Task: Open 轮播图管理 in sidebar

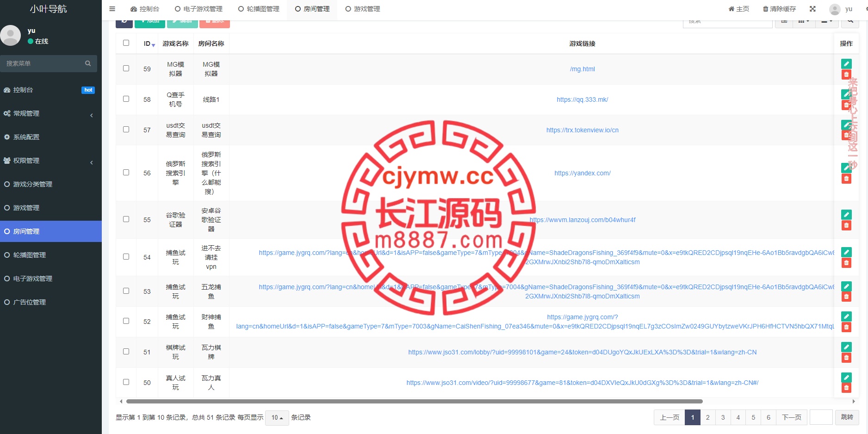Action: [x=51, y=255]
